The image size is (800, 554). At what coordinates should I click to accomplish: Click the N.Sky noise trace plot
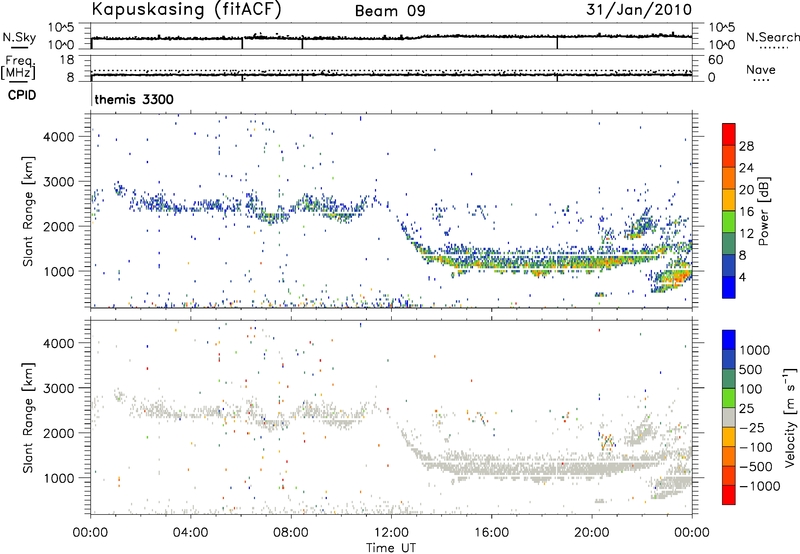(391, 36)
